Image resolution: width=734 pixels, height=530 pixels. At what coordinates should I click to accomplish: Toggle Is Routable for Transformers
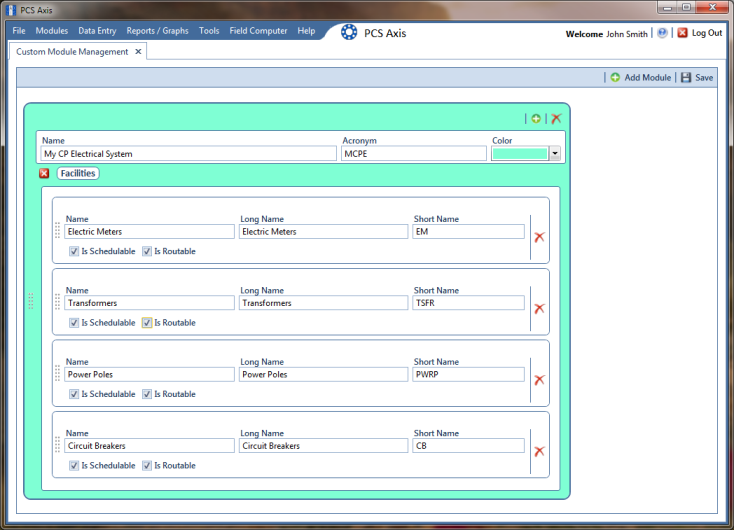tap(147, 323)
